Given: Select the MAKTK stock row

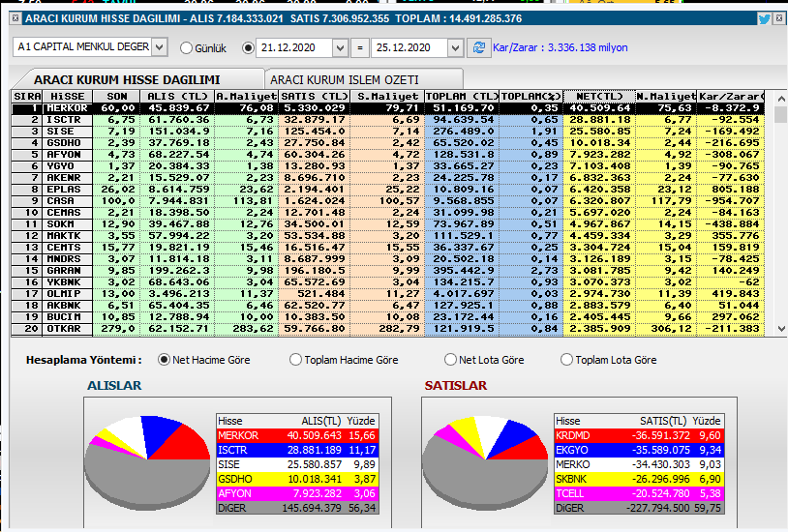Looking at the screenshot, I should point(388,236).
